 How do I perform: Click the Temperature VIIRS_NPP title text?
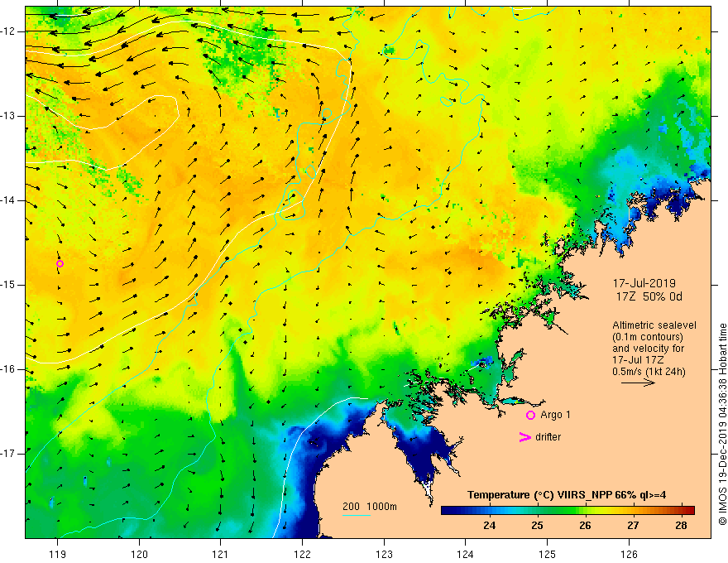coord(567,495)
